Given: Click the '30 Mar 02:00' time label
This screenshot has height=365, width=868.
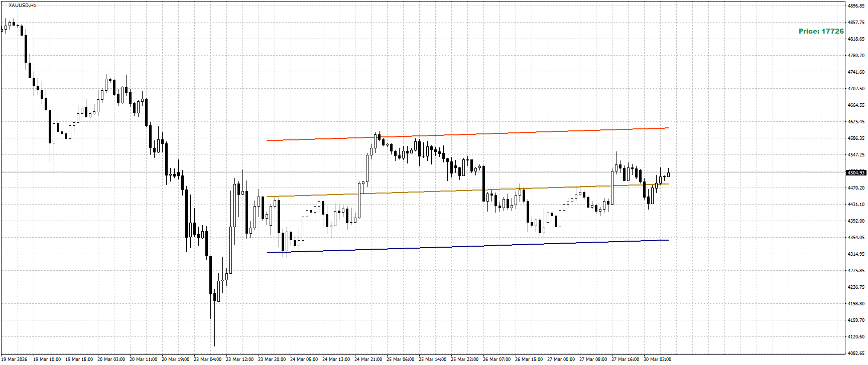Looking at the screenshot, I should click(x=657, y=359).
